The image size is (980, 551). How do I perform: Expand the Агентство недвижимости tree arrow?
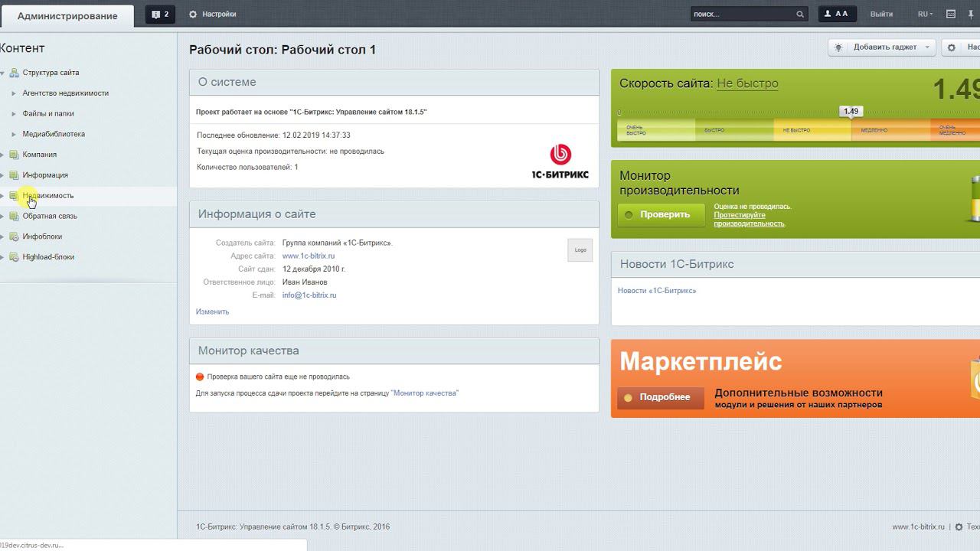(14, 93)
